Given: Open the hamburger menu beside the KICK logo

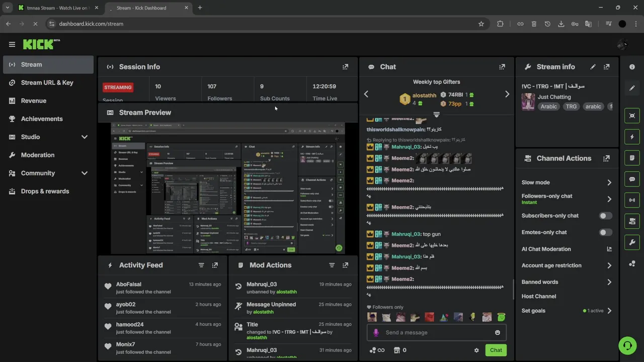Looking at the screenshot, I should click(x=12, y=44).
